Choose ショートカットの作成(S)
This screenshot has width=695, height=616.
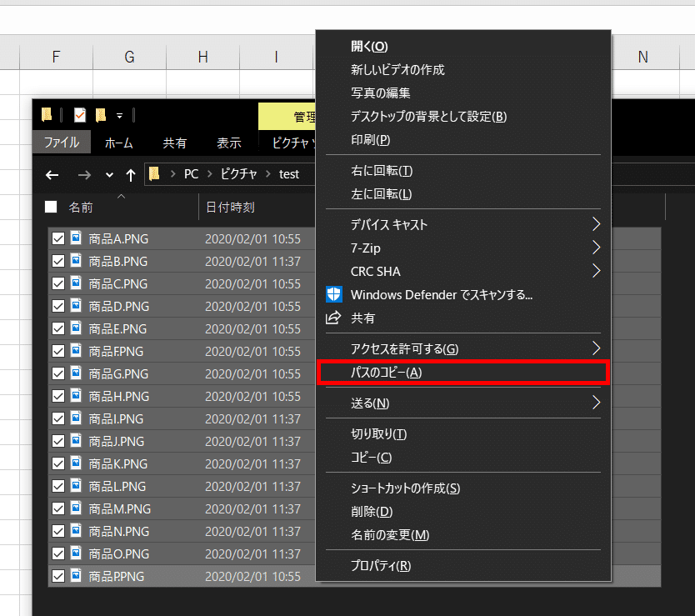[x=463, y=488]
